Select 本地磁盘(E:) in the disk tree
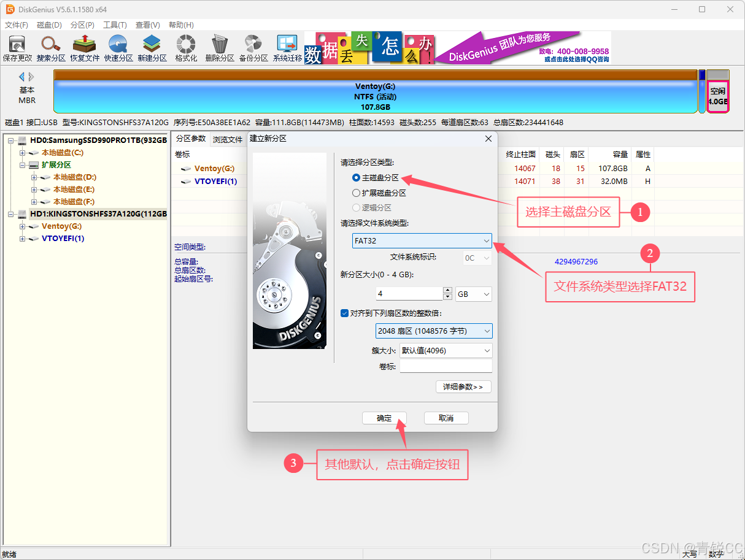This screenshot has width=745, height=560. [x=74, y=190]
